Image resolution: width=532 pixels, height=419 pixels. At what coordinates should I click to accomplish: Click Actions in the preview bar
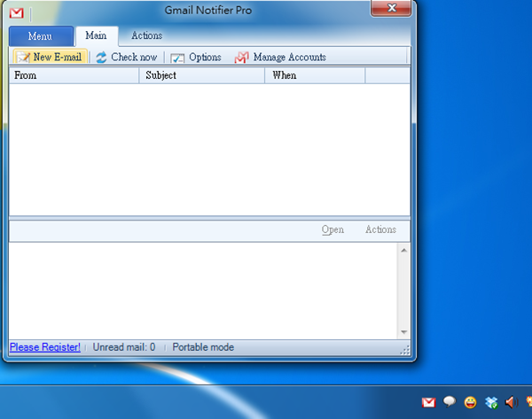coord(380,230)
